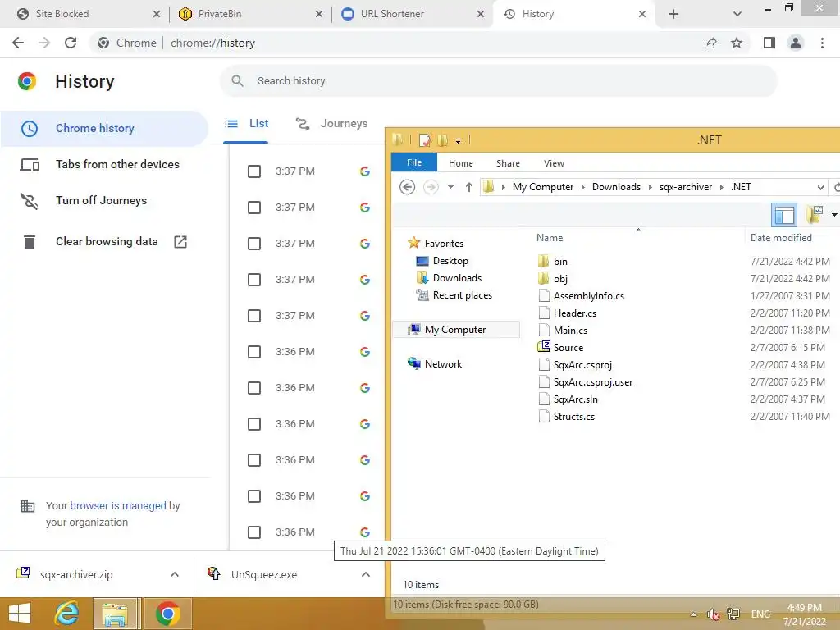The image size is (840, 630).
Task: Click Explorer back navigation arrow
Action: [x=407, y=187]
